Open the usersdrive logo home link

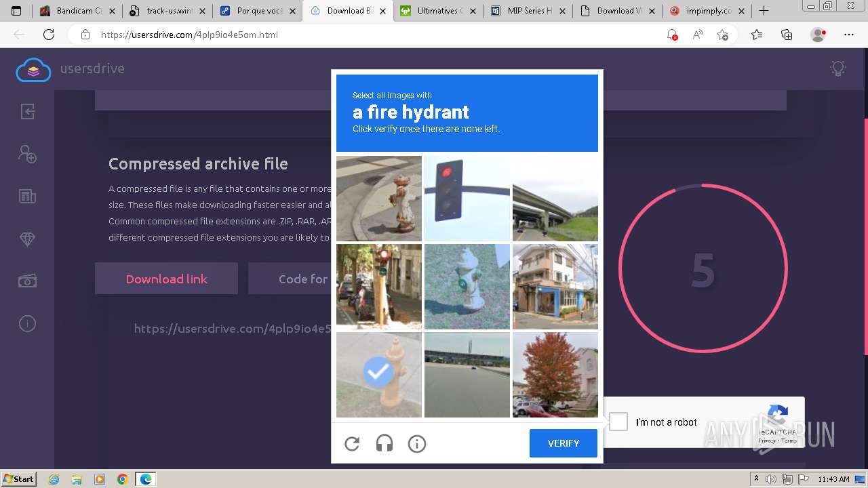tap(71, 68)
